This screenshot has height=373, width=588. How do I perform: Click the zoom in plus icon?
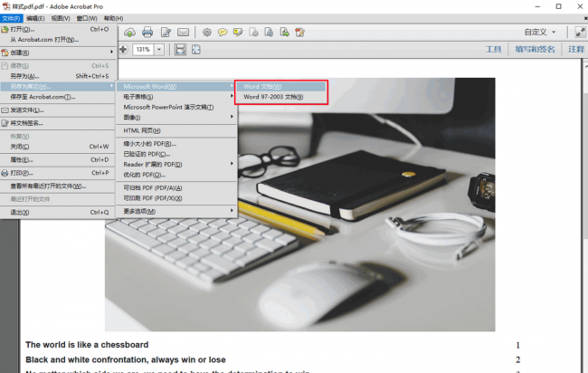point(123,49)
